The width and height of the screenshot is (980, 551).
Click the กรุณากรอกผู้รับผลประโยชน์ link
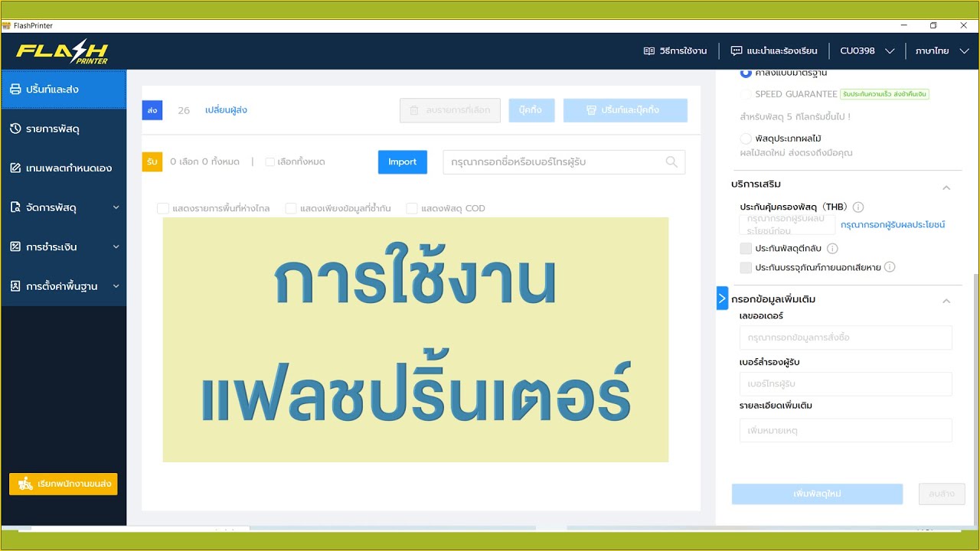coord(893,225)
